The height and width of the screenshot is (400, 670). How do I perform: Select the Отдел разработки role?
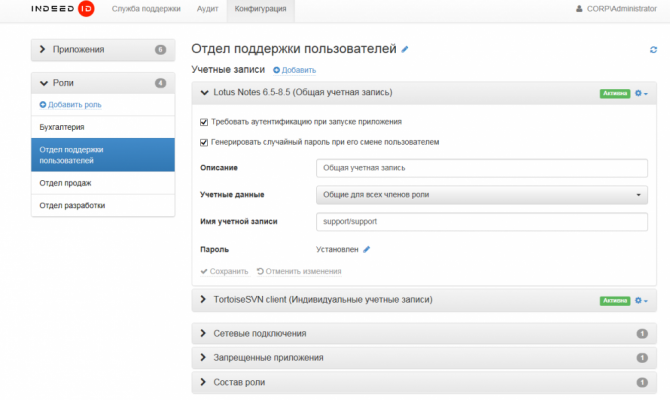tap(103, 206)
